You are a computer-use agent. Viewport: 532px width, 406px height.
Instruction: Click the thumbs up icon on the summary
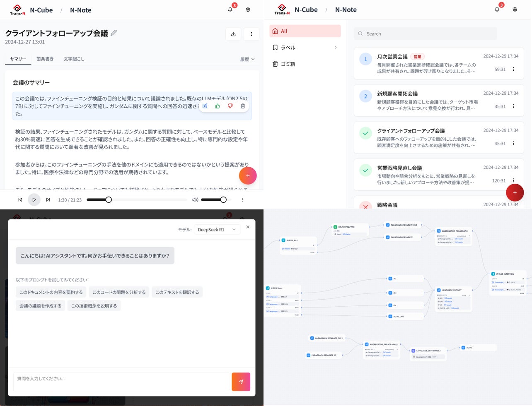(x=218, y=106)
